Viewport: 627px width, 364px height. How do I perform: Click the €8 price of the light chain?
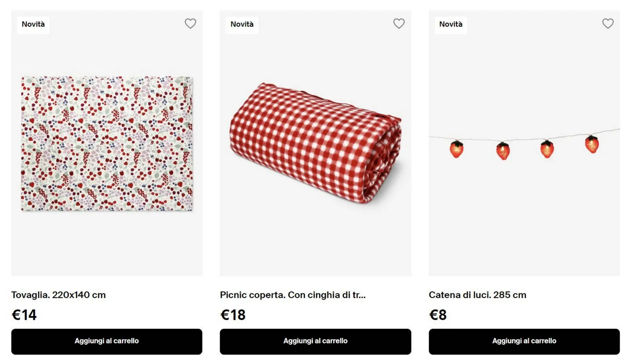438,315
